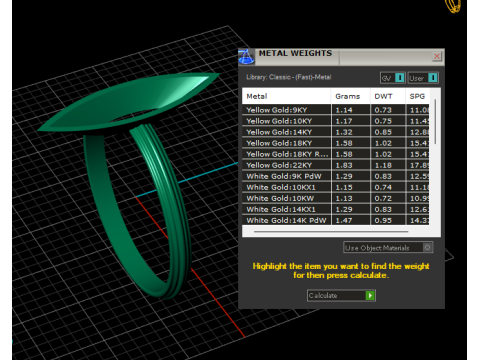Viewport: 480px width, 360px height.
Task: Click the 0.85 DWT value for 14KY
Action: coord(388,132)
